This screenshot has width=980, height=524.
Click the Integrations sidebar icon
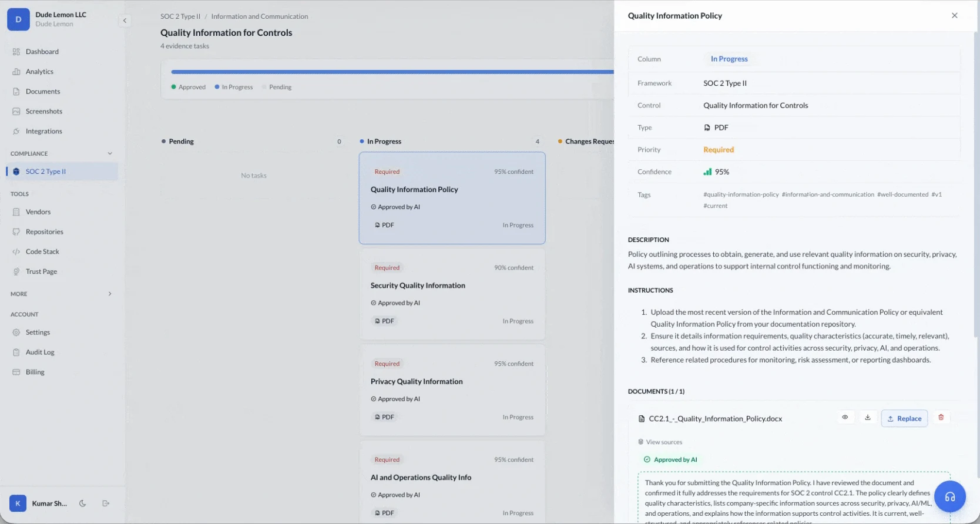point(16,132)
